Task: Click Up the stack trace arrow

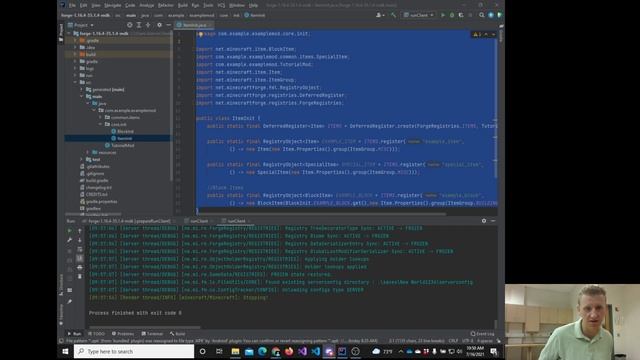Action: [x=80, y=231]
